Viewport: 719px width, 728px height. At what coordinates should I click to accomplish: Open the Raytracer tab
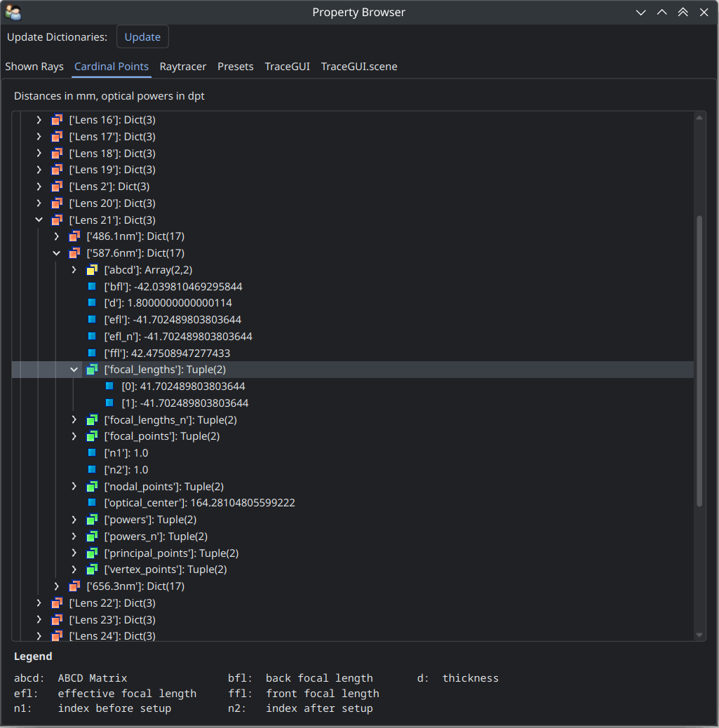coord(182,67)
